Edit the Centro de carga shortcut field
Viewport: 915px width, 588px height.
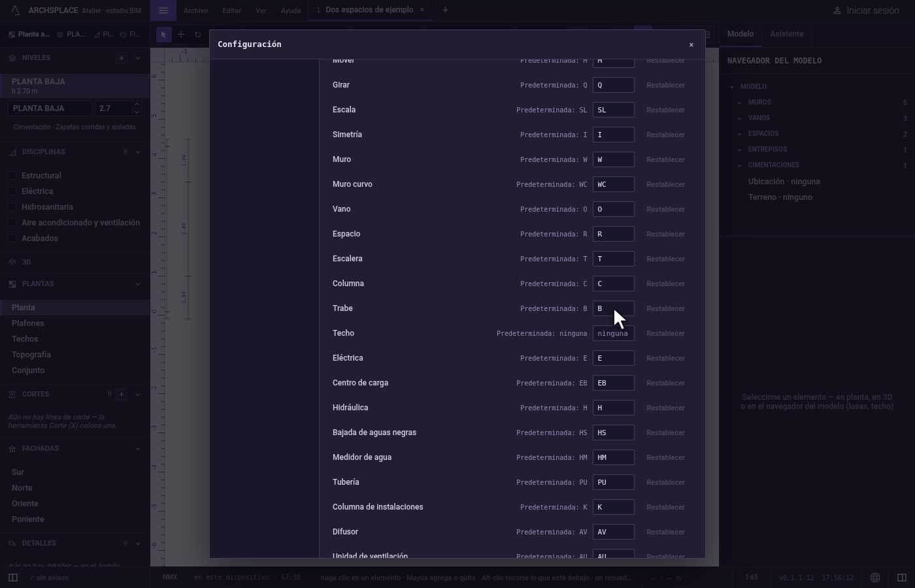613,383
